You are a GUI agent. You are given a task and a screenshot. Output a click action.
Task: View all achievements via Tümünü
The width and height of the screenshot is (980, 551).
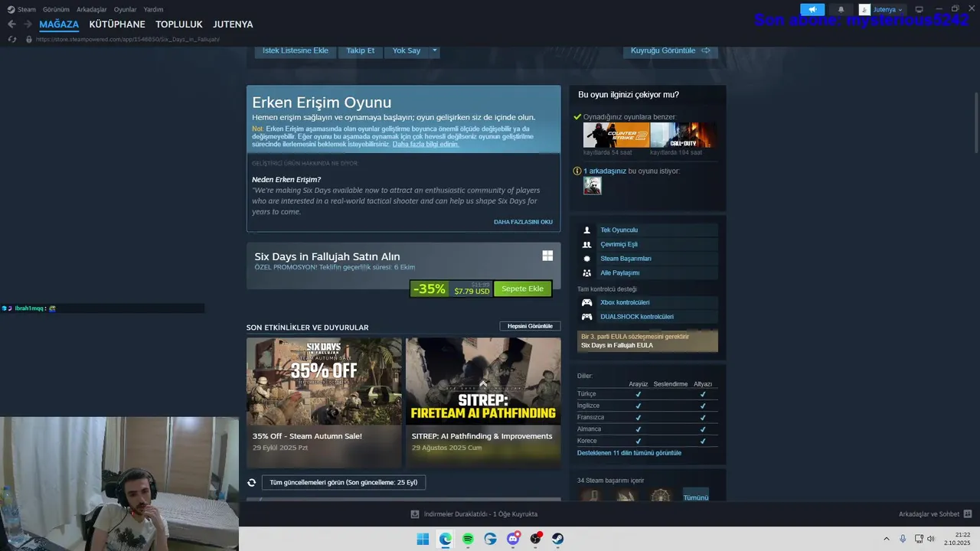696,497
